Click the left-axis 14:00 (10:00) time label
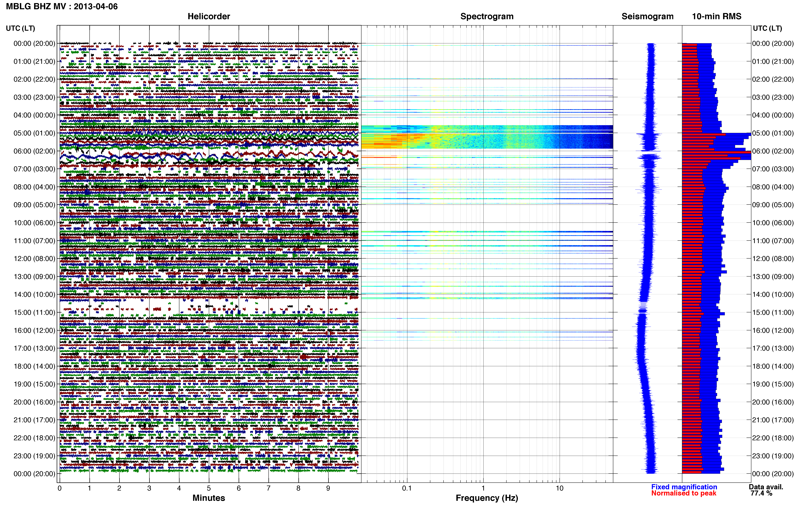This screenshot has width=812, height=508. pos(34,294)
